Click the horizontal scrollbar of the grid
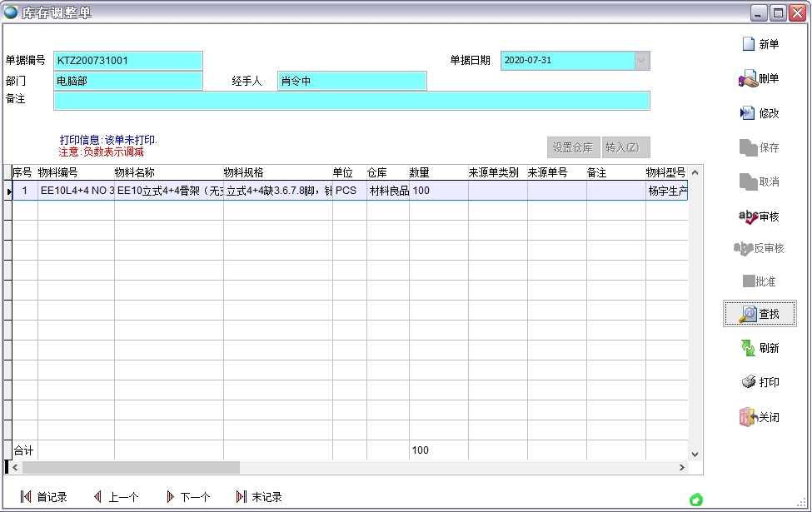Viewport: 812px width, 512px height. coord(250,468)
